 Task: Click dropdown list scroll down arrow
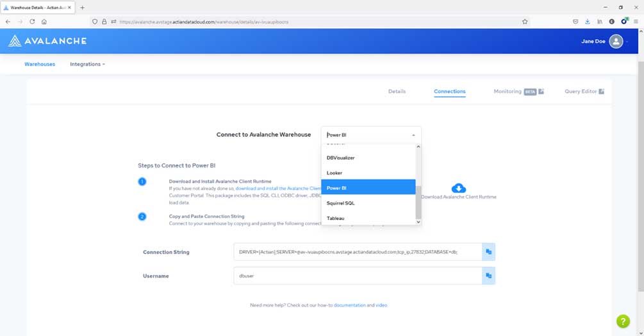[x=418, y=222]
